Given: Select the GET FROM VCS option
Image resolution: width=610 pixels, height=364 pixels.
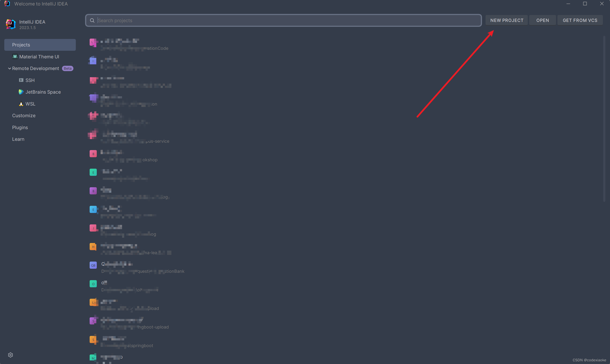Looking at the screenshot, I should pyautogui.click(x=580, y=20).
